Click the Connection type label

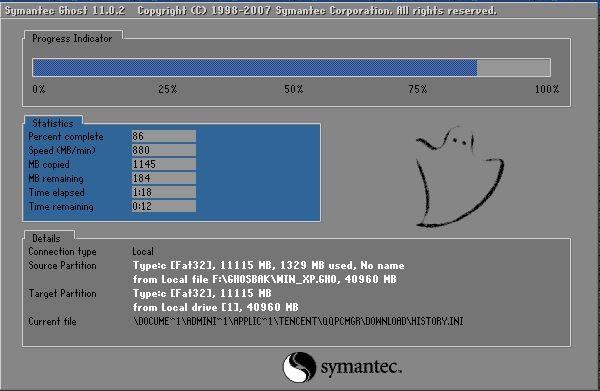click(62, 251)
